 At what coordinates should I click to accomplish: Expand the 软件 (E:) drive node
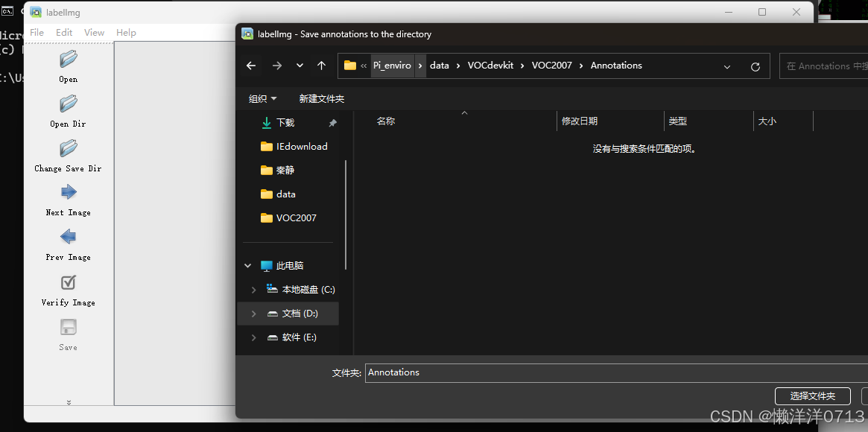[253, 337]
